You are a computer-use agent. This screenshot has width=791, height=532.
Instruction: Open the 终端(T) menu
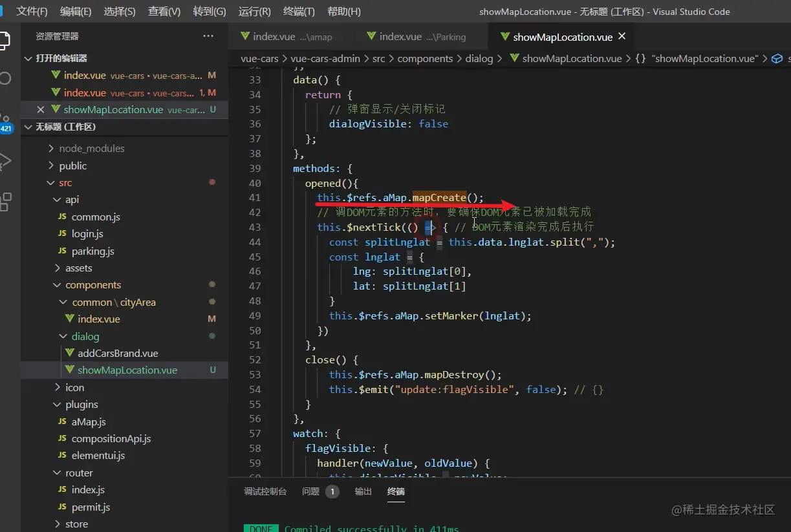(x=299, y=12)
